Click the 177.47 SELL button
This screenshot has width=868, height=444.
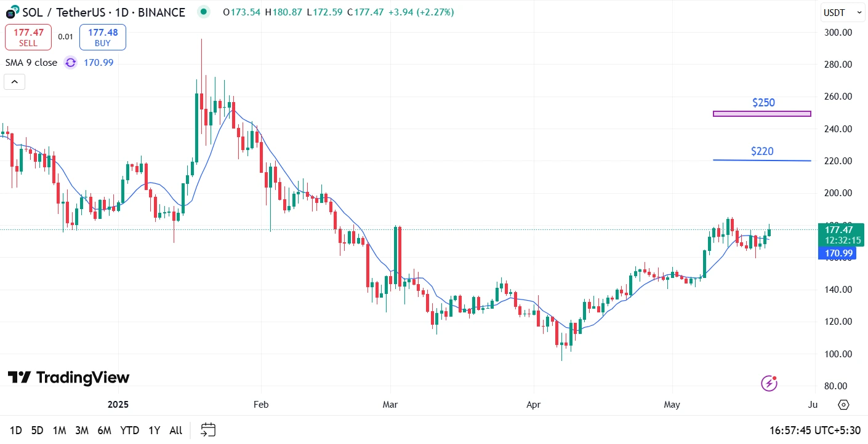28,37
